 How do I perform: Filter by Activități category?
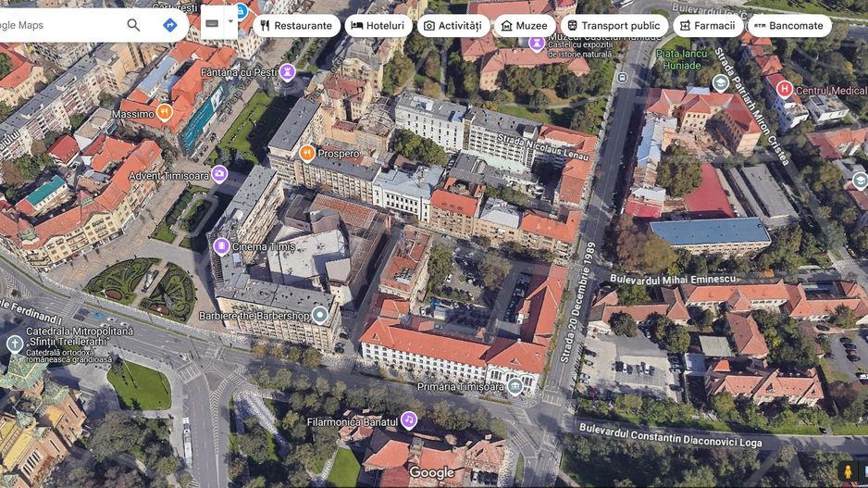click(453, 26)
